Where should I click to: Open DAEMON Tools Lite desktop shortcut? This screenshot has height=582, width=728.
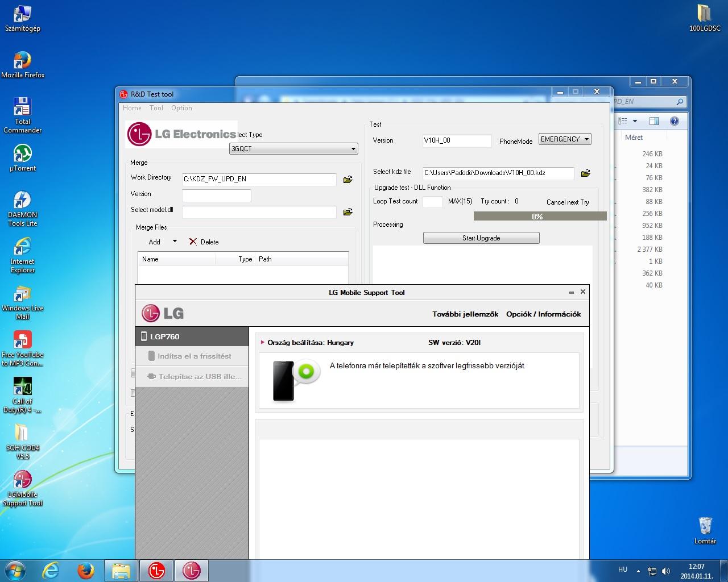[x=23, y=209]
